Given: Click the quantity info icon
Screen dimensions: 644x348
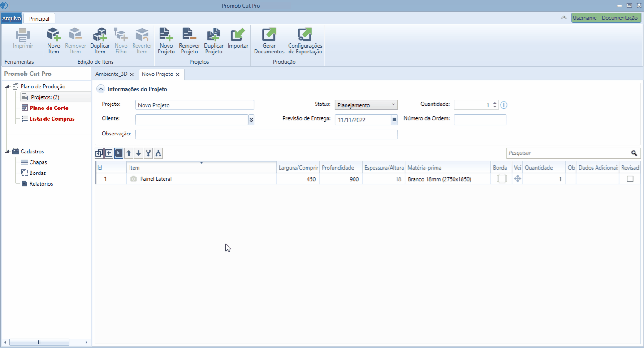Looking at the screenshot, I should [x=504, y=105].
